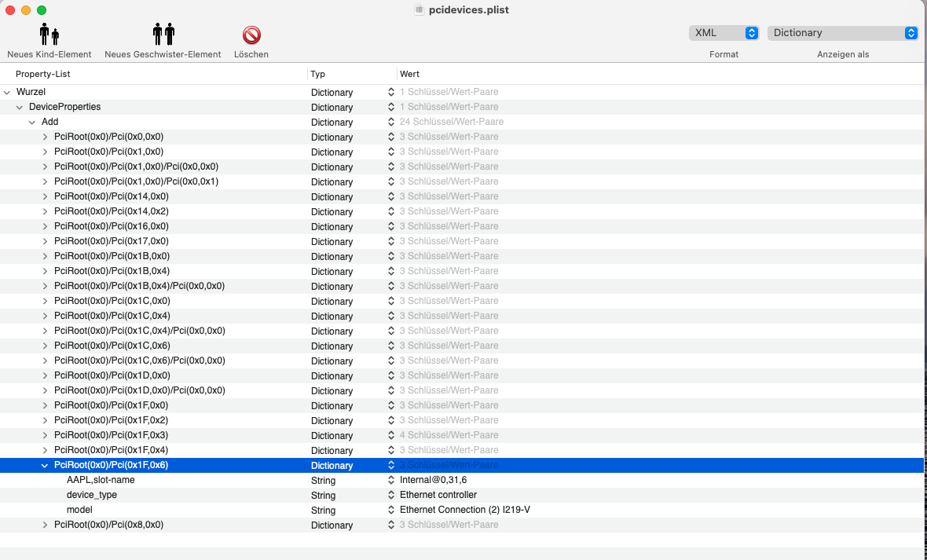Screen dimensions: 927x560
Task: Open type stepper for PciRoot(0x0)/Pci(0x1F,0x6) row
Action: (x=390, y=466)
